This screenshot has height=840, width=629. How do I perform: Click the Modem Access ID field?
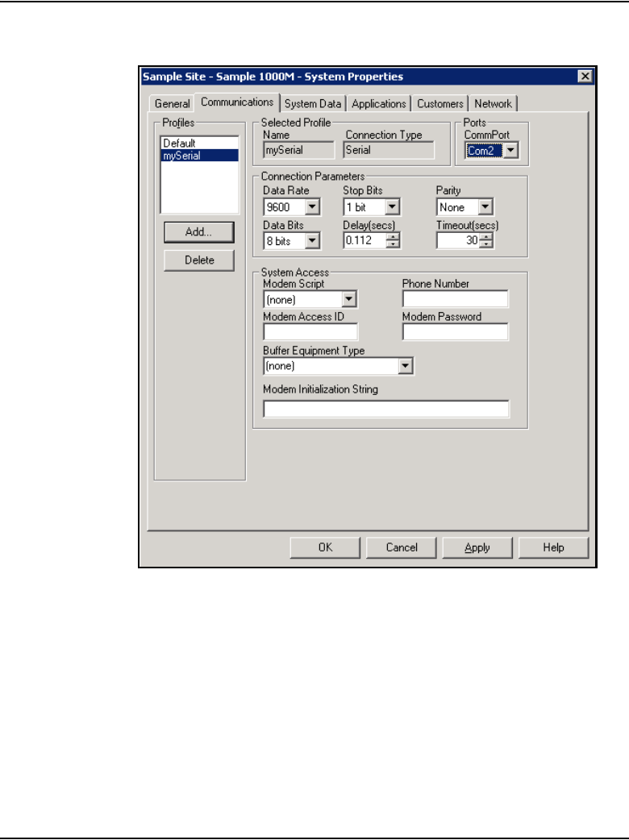[310, 332]
